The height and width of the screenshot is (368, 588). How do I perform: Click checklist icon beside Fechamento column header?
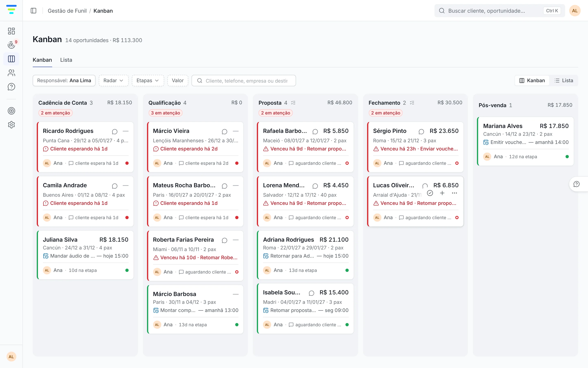[x=412, y=103]
